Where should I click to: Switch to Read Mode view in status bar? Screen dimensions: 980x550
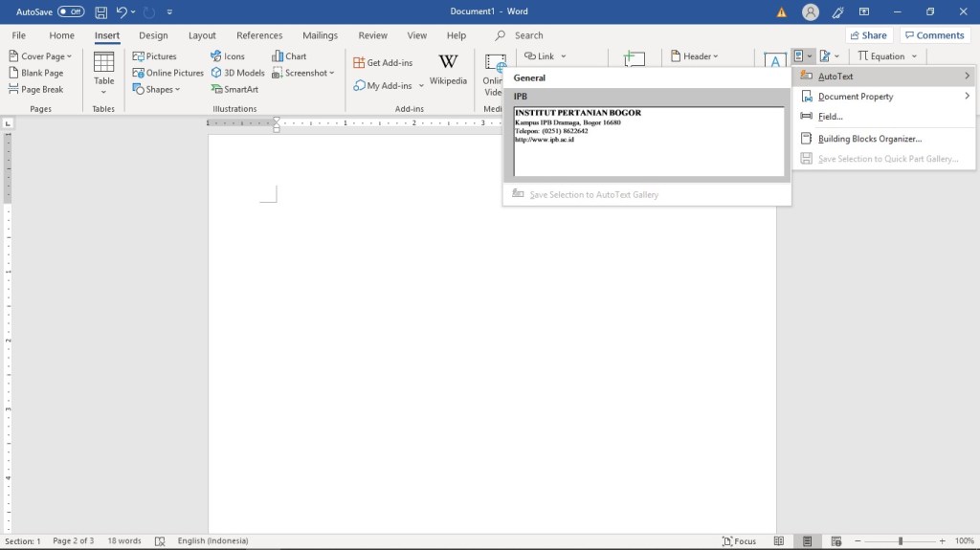click(780, 541)
